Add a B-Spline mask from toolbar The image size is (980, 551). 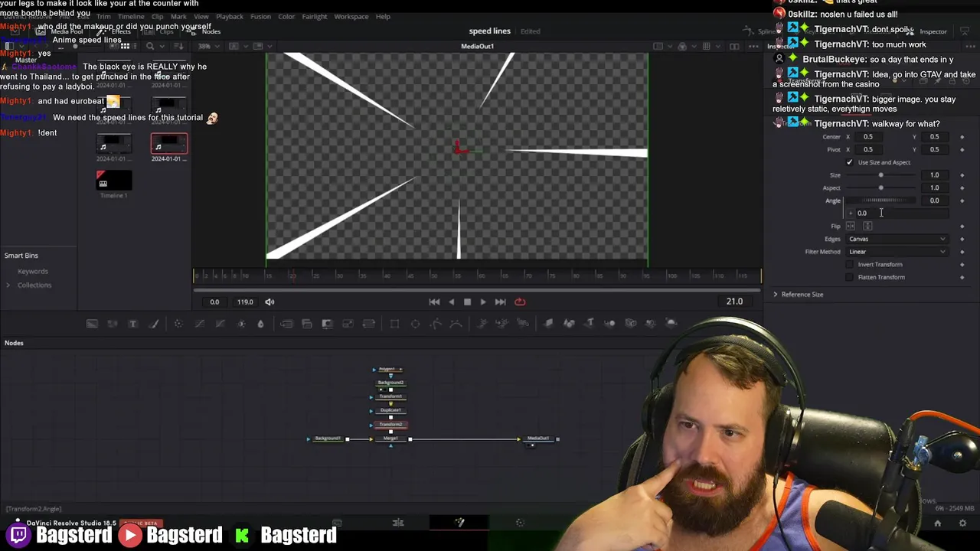pos(456,324)
